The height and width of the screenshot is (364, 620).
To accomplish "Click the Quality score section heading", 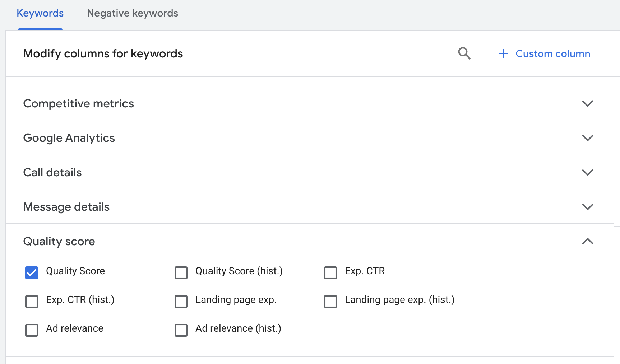I will (x=59, y=242).
